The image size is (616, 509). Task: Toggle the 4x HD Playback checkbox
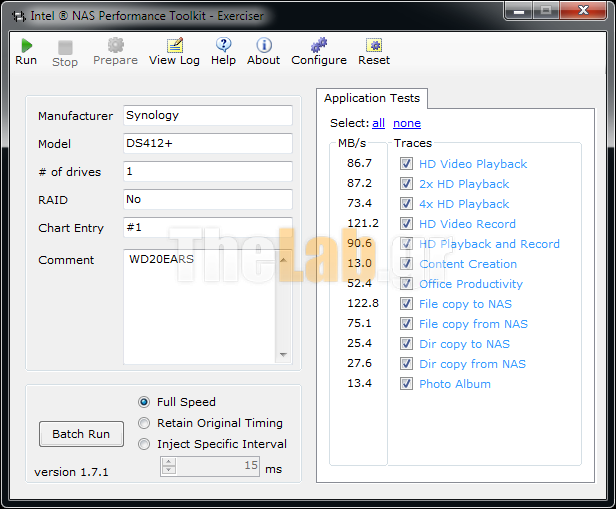(406, 203)
